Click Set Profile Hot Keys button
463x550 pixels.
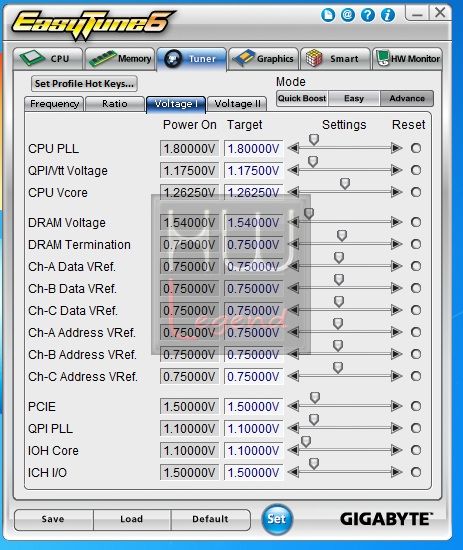84,83
